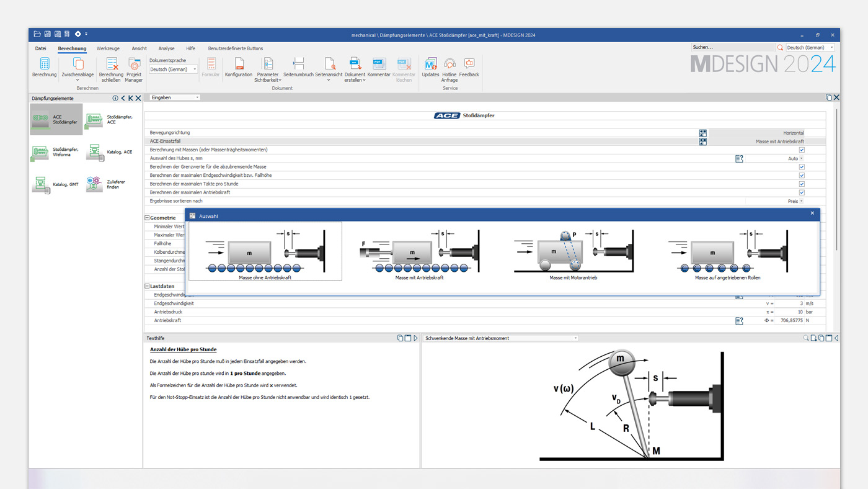Toggle maximale Takte pro Stunde checkbox
The height and width of the screenshot is (489, 868).
pyautogui.click(x=802, y=184)
